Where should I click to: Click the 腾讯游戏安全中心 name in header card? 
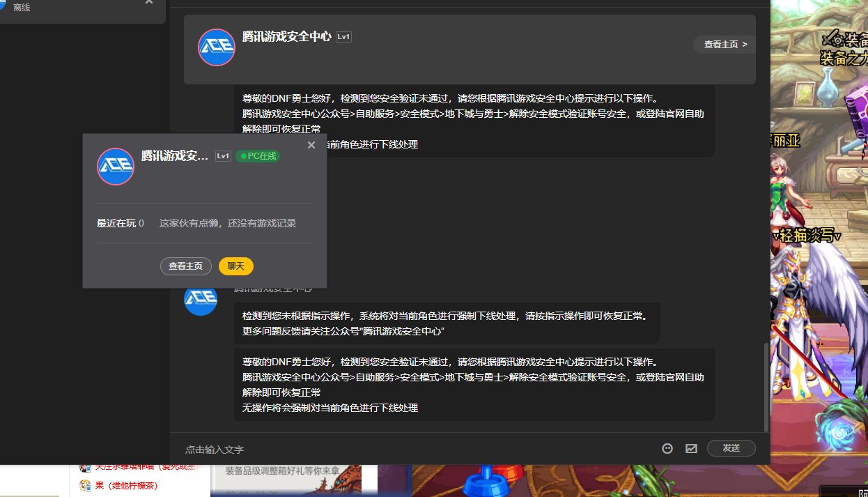[x=287, y=36]
